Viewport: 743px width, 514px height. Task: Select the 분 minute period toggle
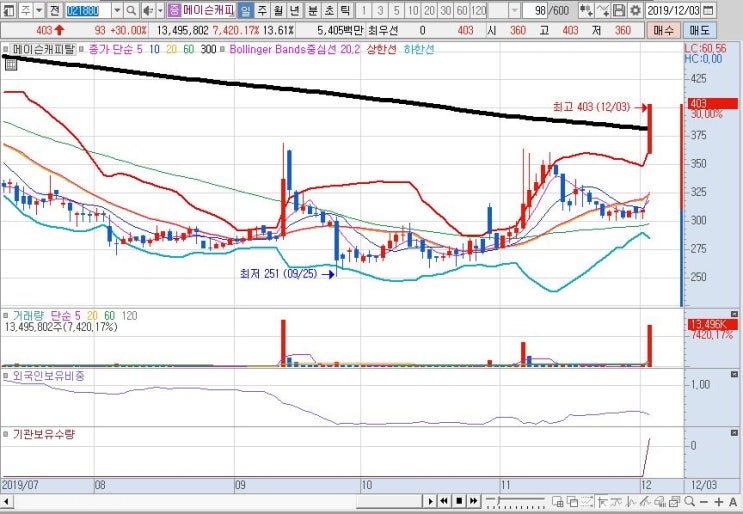[313, 10]
